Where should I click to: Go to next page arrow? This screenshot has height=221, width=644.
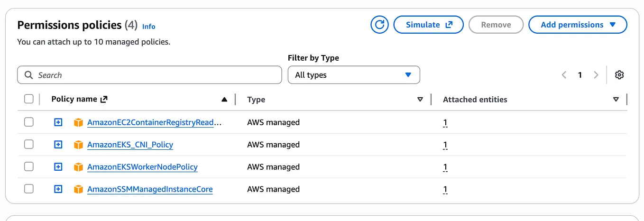596,75
